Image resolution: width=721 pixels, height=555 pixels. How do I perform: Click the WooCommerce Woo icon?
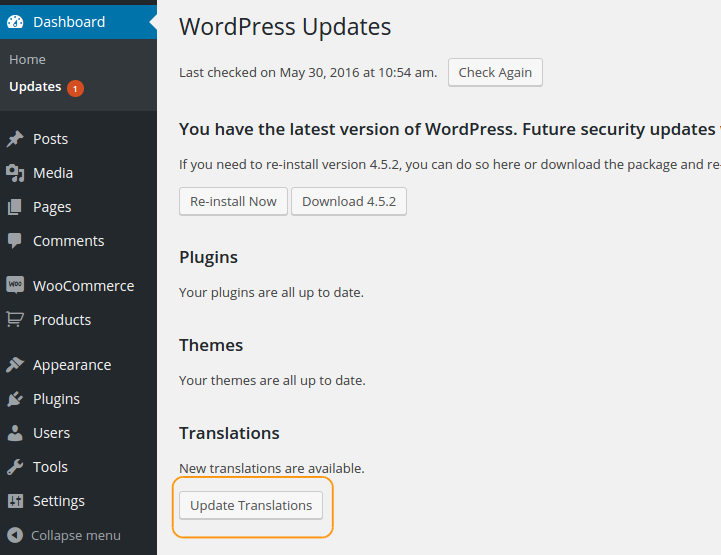pos(15,285)
